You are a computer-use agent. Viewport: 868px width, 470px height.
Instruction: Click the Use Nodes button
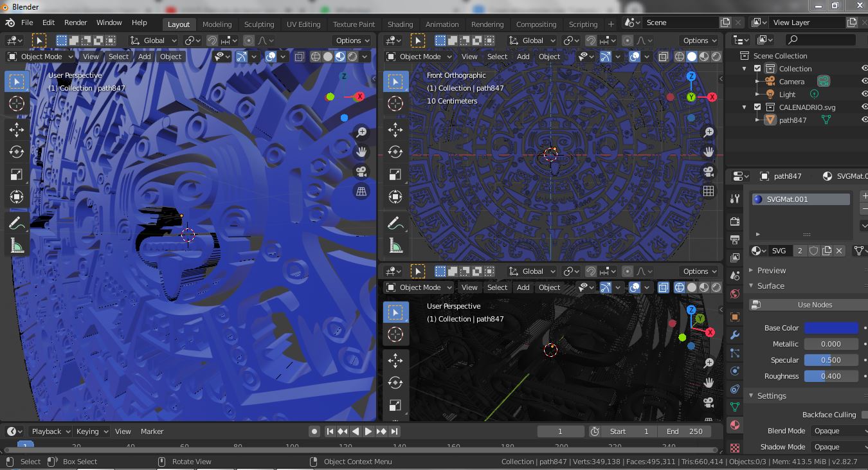click(809, 305)
